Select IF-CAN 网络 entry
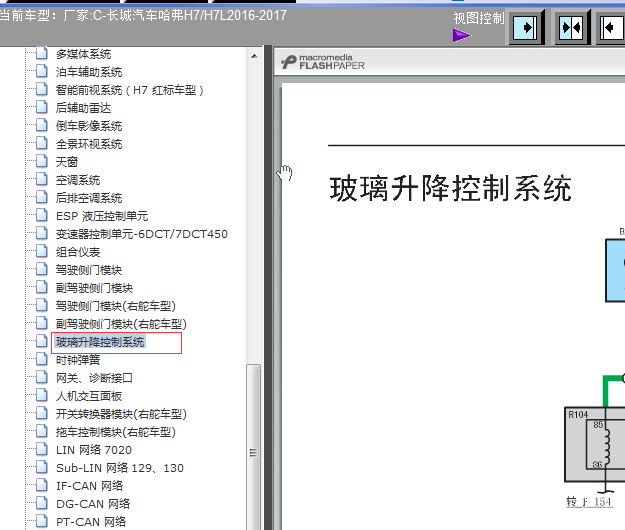The image size is (625, 530). [x=89, y=486]
